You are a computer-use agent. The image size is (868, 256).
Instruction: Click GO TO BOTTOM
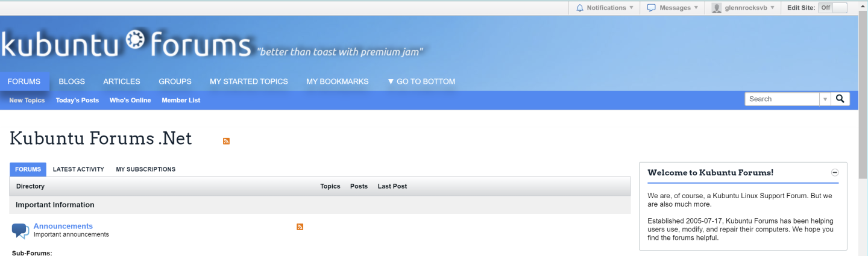click(421, 81)
